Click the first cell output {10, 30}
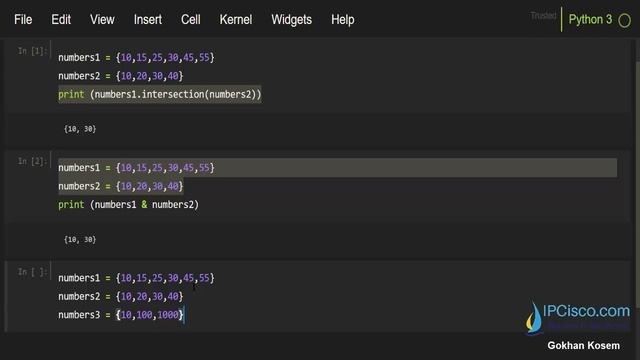 [80, 129]
